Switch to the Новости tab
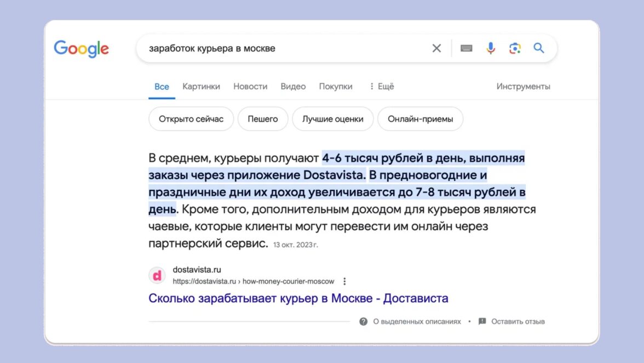This screenshot has width=644, height=363. pyautogui.click(x=250, y=86)
